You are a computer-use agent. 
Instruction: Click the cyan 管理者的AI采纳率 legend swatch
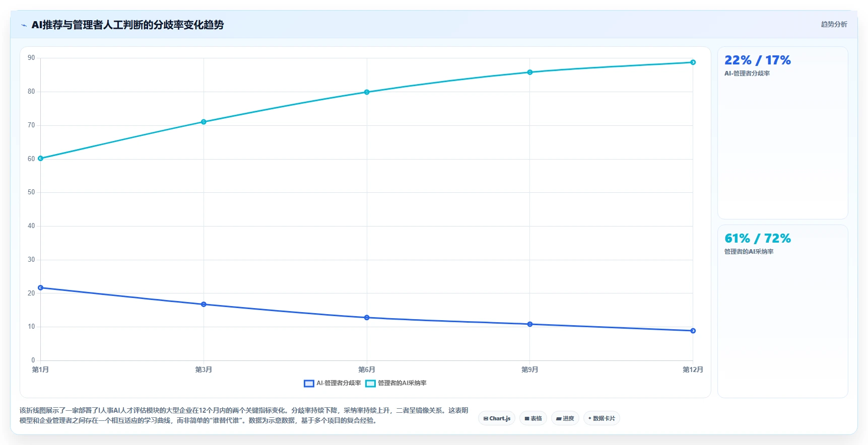click(x=370, y=384)
